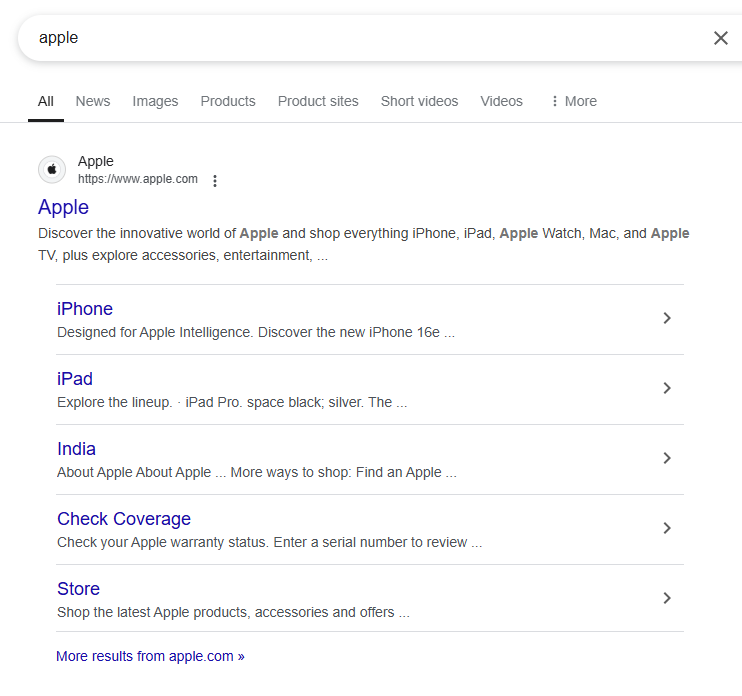The image size is (742, 696).
Task: Switch to the Videos tab
Action: [x=502, y=101]
